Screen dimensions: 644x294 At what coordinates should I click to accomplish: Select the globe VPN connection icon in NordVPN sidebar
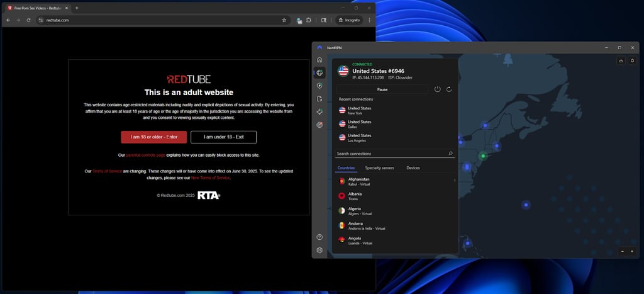coord(319,73)
